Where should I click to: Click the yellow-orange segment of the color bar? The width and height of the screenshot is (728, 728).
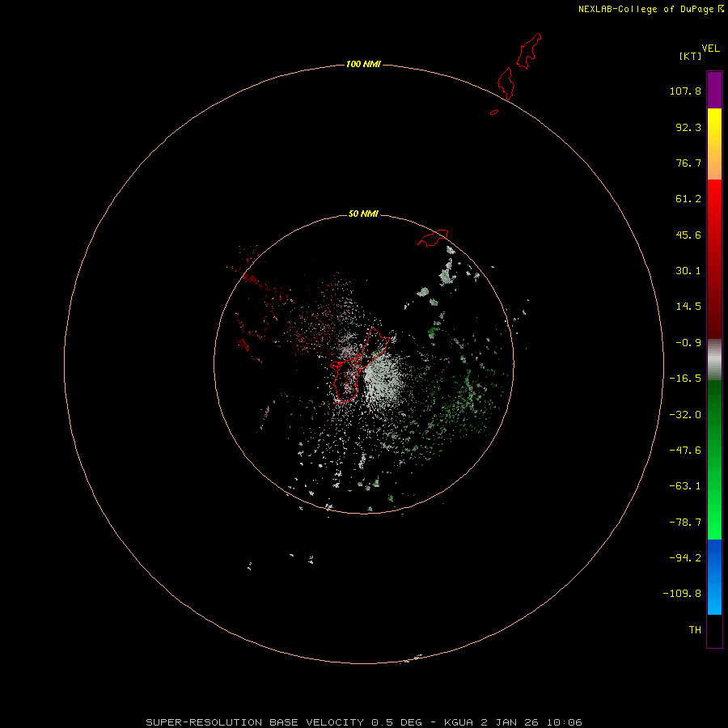(x=714, y=144)
